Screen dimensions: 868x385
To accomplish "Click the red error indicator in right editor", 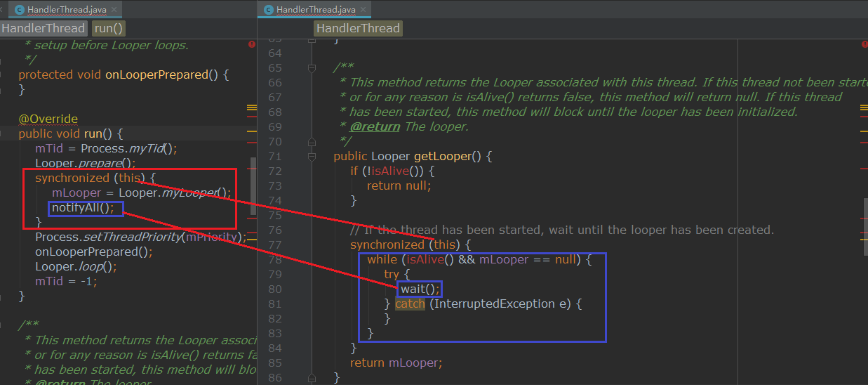I will click(864, 44).
